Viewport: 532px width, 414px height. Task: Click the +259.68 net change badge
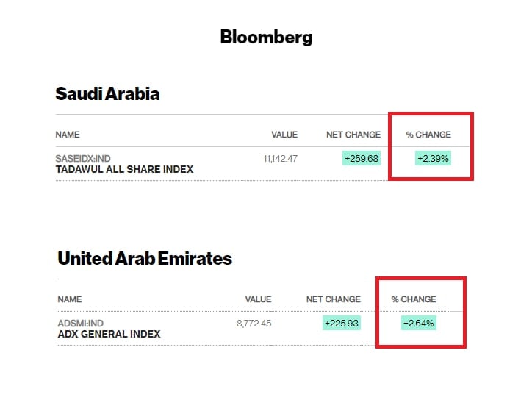(362, 159)
